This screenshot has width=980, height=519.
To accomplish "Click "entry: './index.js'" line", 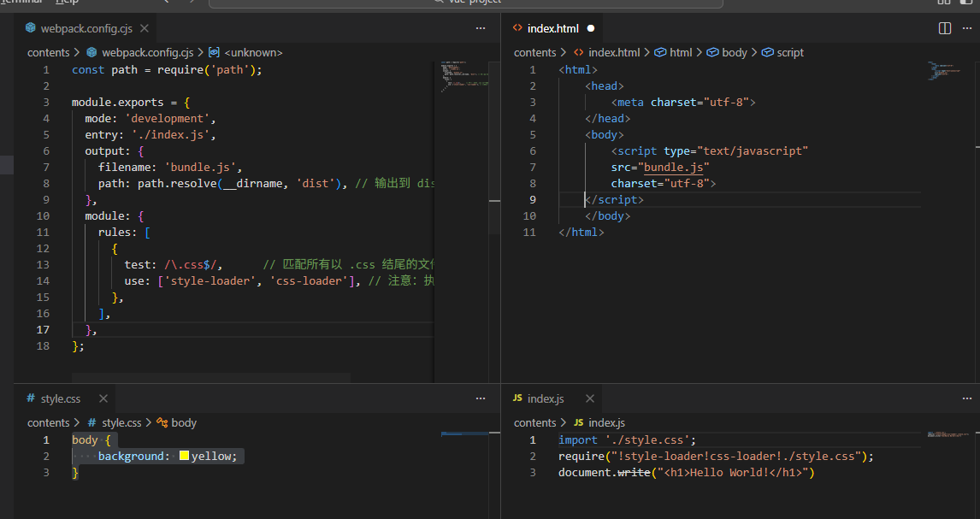I will (150, 135).
